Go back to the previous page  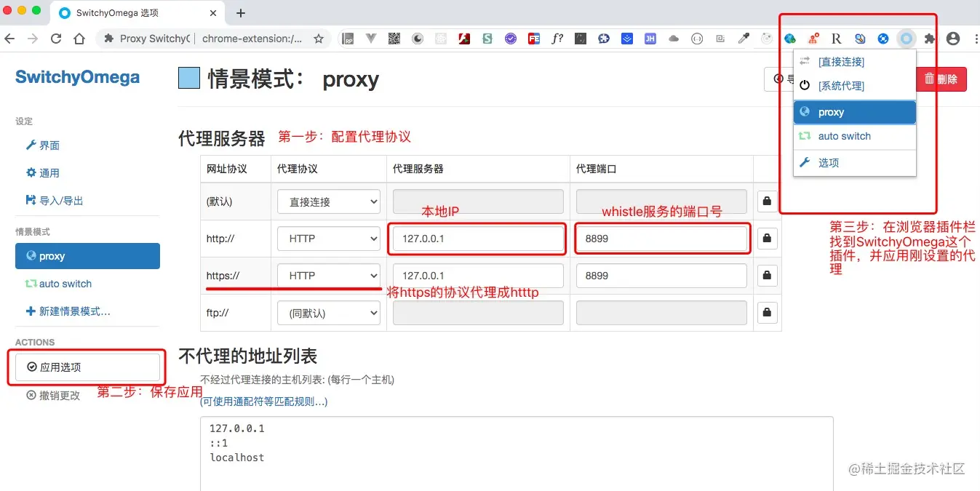coord(9,39)
